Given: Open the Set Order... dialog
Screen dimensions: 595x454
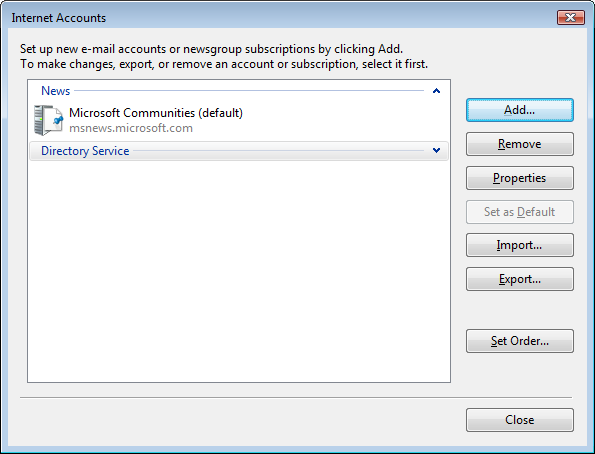Looking at the screenshot, I should point(519,341).
